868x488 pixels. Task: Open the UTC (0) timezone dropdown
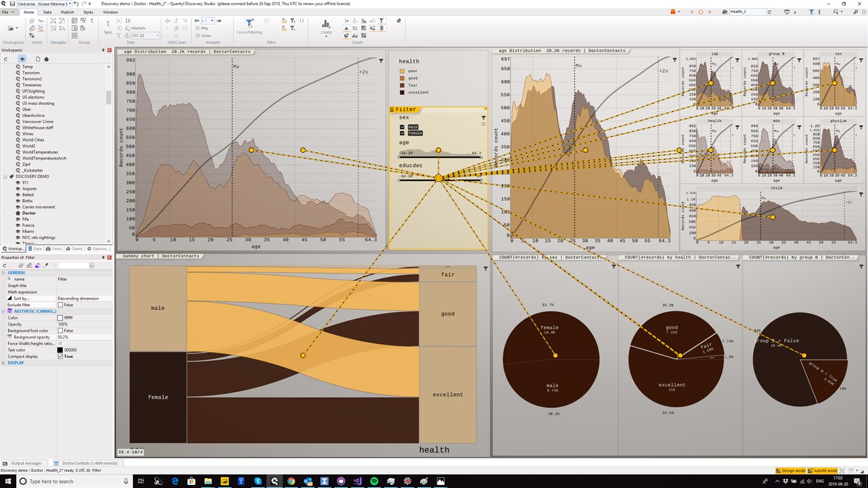(x=157, y=35)
